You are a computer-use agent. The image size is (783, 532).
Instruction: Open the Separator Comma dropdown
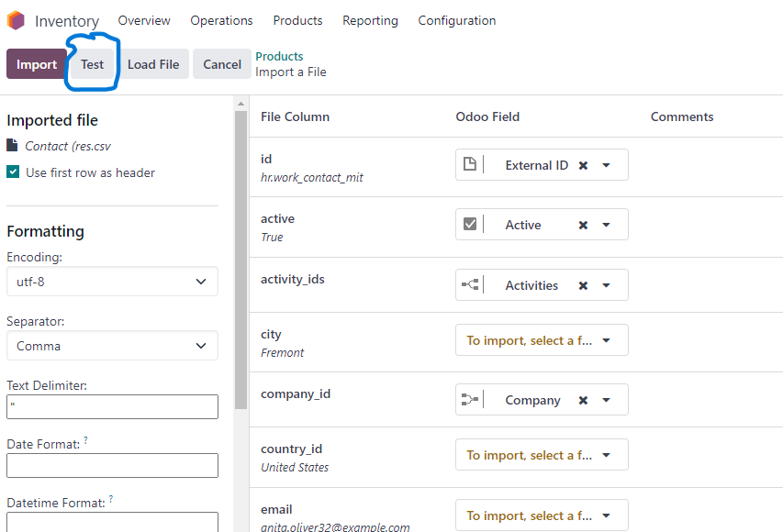[112, 346]
